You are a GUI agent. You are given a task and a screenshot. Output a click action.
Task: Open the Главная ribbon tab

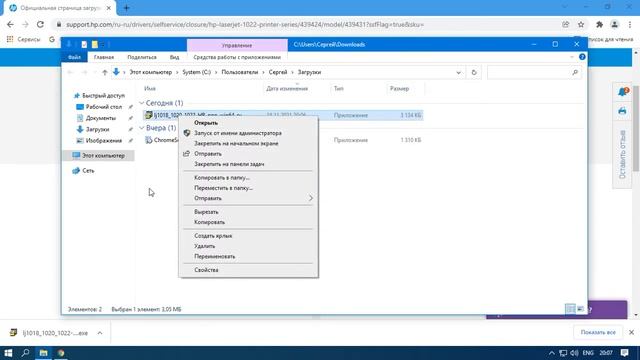click(x=104, y=57)
